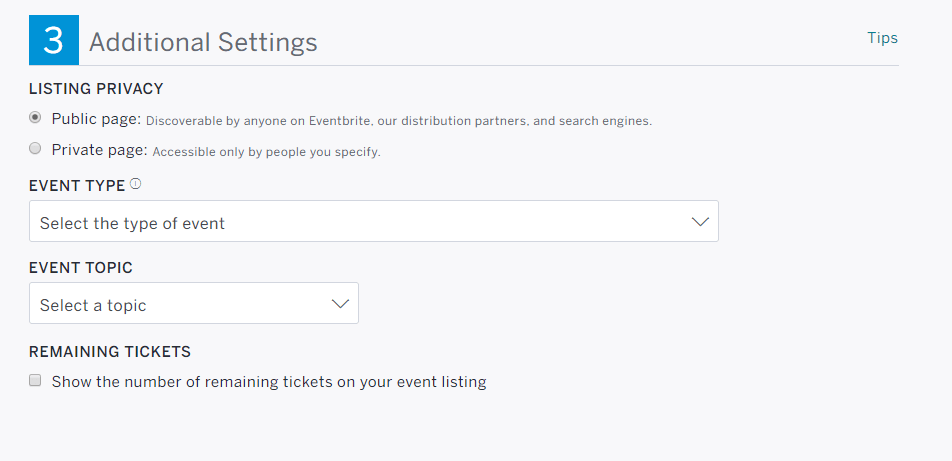Image resolution: width=952 pixels, height=461 pixels.
Task: Click the 'Discoverable by anyone on Eventbrite' description
Action: point(399,121)
